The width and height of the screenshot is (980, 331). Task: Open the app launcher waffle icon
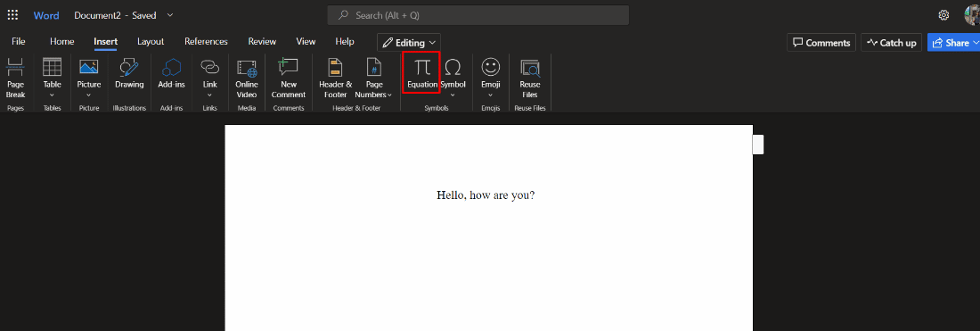[x=12, y=15]
